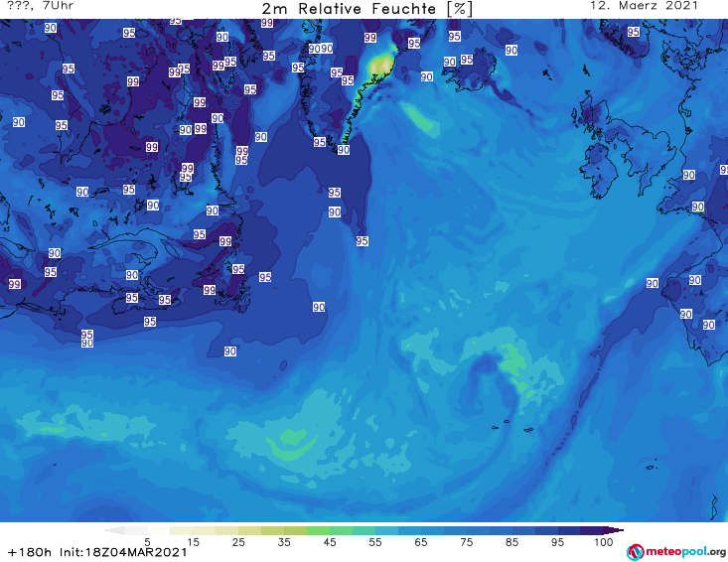Image resolution: width=728 pixels, height=562 pixels.
Task: Click the legend value '85'
Action: coord(511,542)
